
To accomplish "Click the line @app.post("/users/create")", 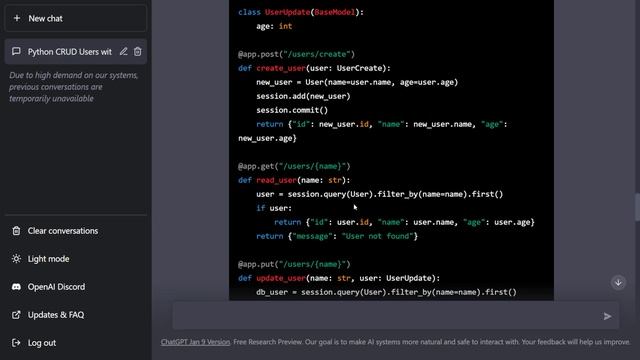I will [x=296, y=54].
